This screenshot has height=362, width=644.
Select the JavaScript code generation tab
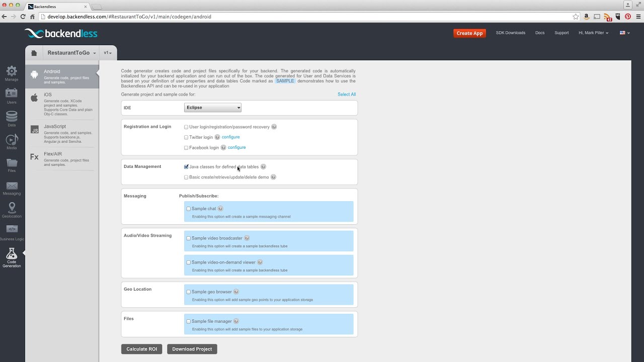(62, 134)
